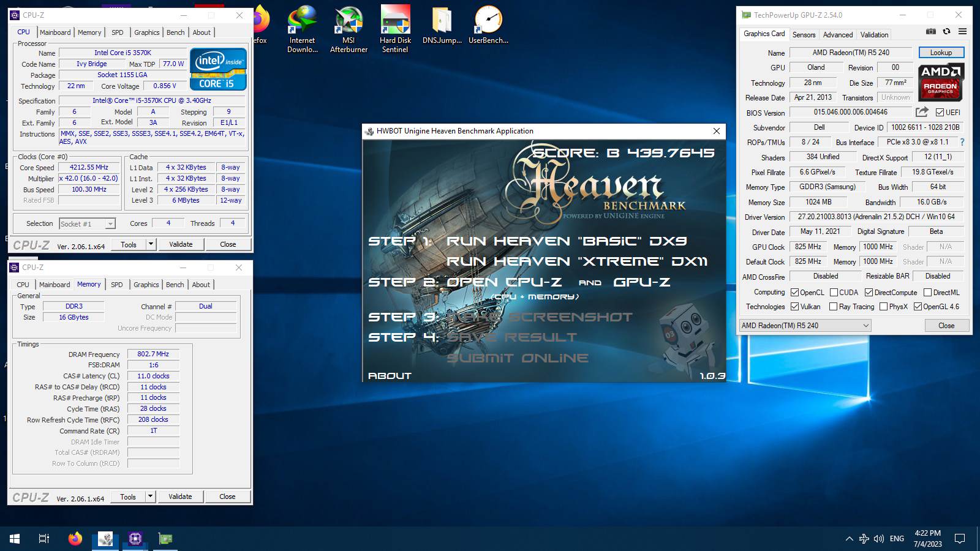Click the Bus Interface question mark icon

point(962,142)
